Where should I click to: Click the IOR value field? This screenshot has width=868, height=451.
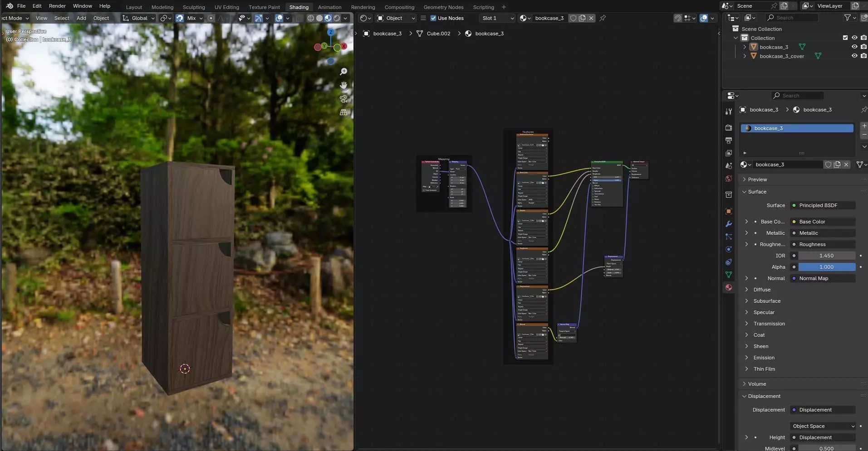(827, 256)
